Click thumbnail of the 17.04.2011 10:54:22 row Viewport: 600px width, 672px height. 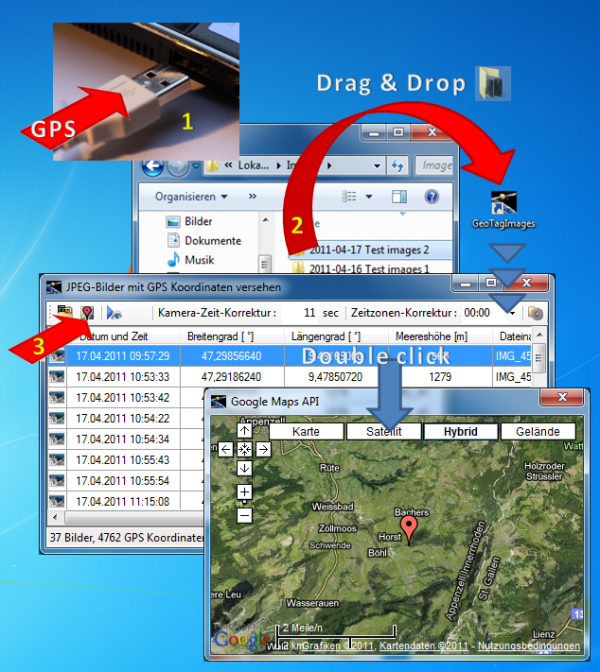tap(57, 418)
